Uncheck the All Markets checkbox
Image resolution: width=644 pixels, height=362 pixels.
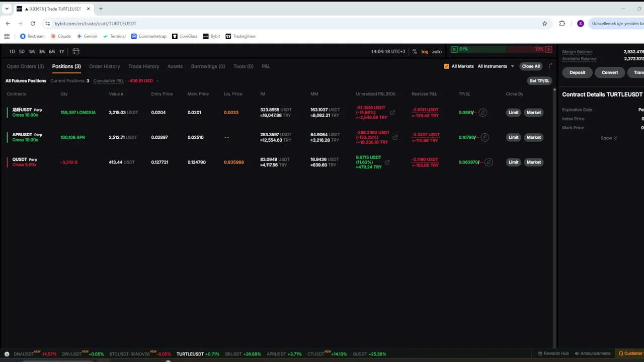pos(446,66)
